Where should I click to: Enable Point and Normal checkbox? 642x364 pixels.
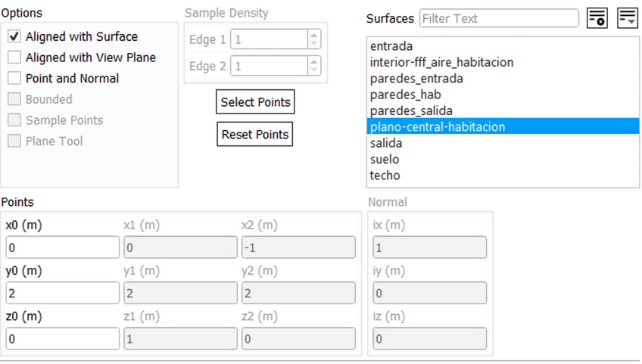[x=14, y=78]
